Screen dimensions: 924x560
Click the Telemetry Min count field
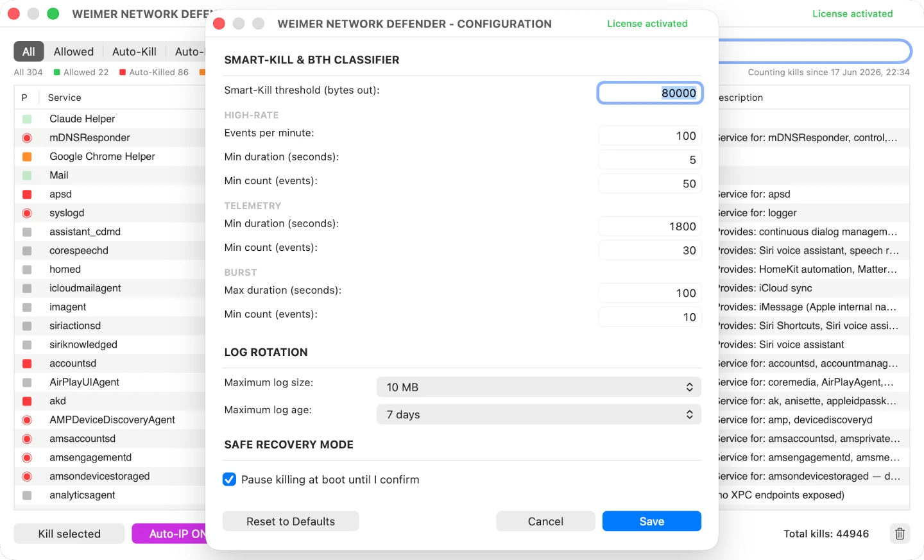click(x=650, y=250)
